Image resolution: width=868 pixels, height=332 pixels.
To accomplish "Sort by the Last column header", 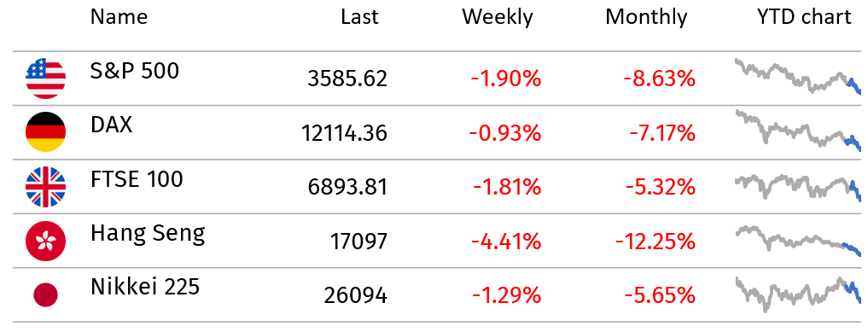I will [360, 17].
